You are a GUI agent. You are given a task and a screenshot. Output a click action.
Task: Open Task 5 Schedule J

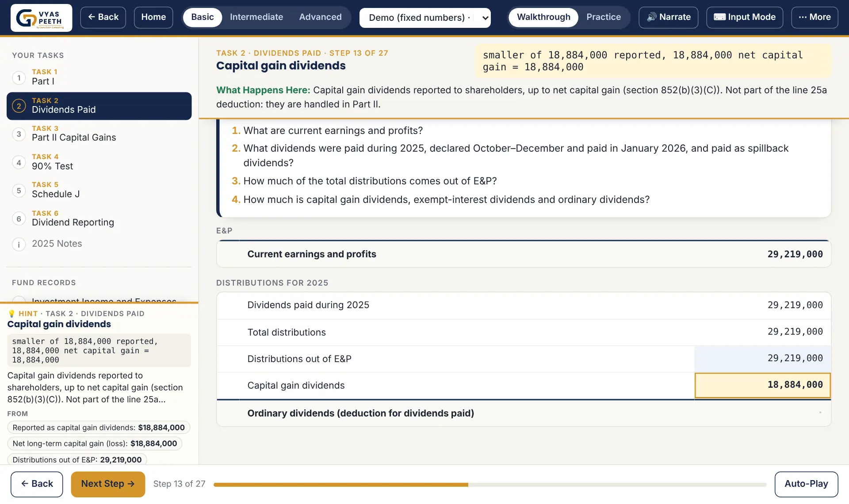click(99, 190)
